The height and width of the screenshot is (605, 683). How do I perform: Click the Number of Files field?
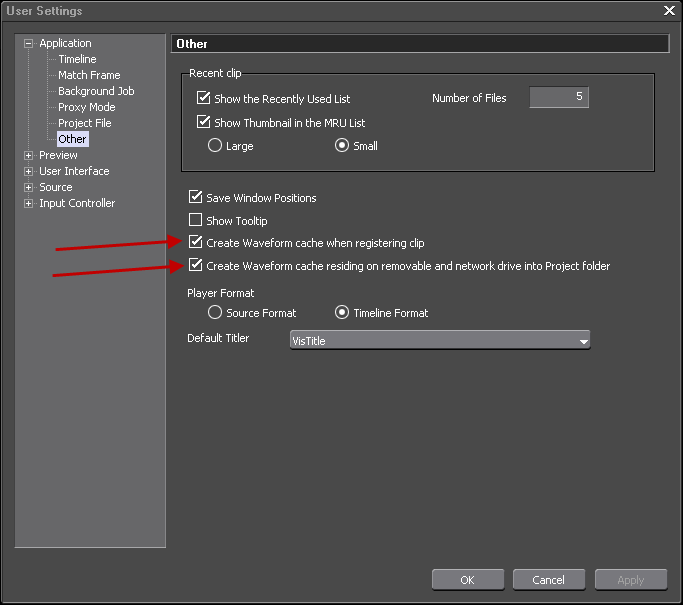click(558, 98)
